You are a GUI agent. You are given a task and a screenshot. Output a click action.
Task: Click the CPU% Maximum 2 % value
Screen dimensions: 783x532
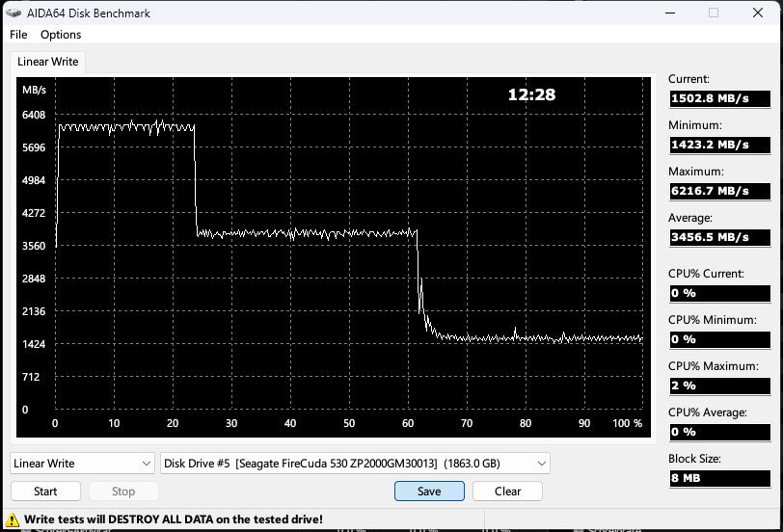pyautogui.click(x=720, y=386)
